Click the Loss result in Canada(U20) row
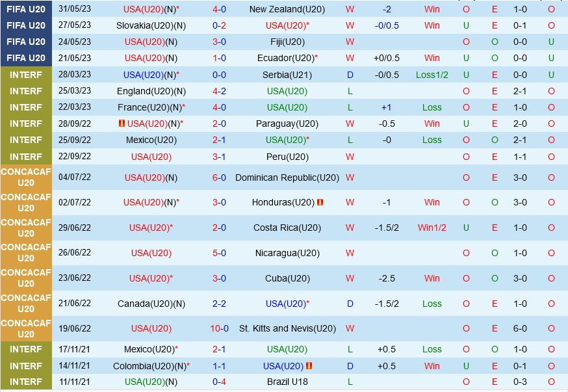 tap(432, 304)
